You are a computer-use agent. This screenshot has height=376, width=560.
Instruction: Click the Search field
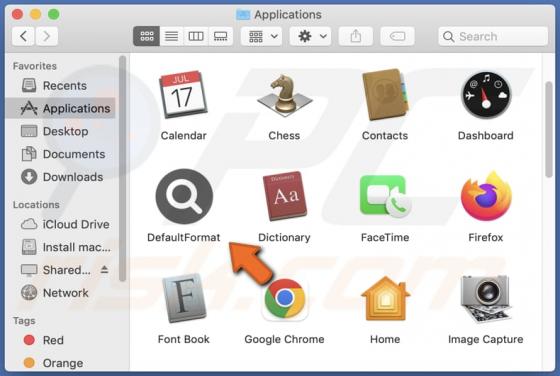tap(493, 36)
